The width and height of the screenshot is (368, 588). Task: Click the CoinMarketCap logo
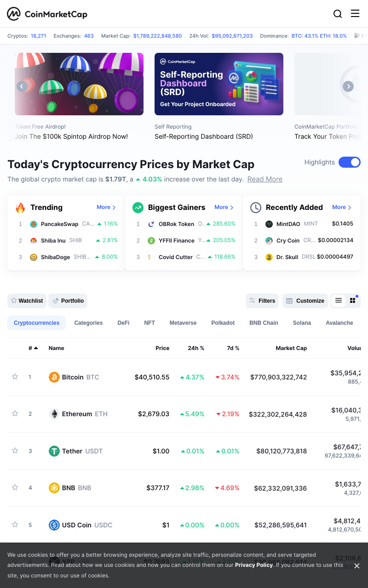click(x=47, y=14)
